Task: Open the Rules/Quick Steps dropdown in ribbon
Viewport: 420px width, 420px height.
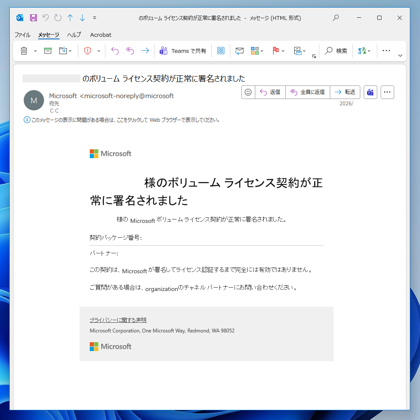Action: 299,51
